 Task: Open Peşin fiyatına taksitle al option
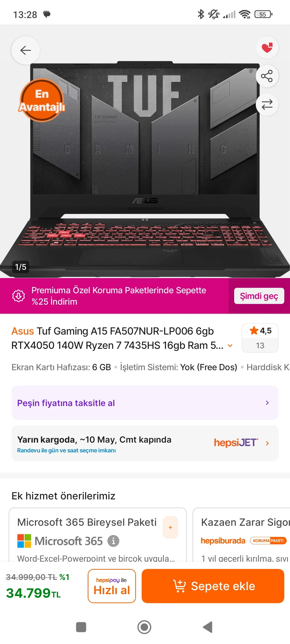tap(145, 403)
